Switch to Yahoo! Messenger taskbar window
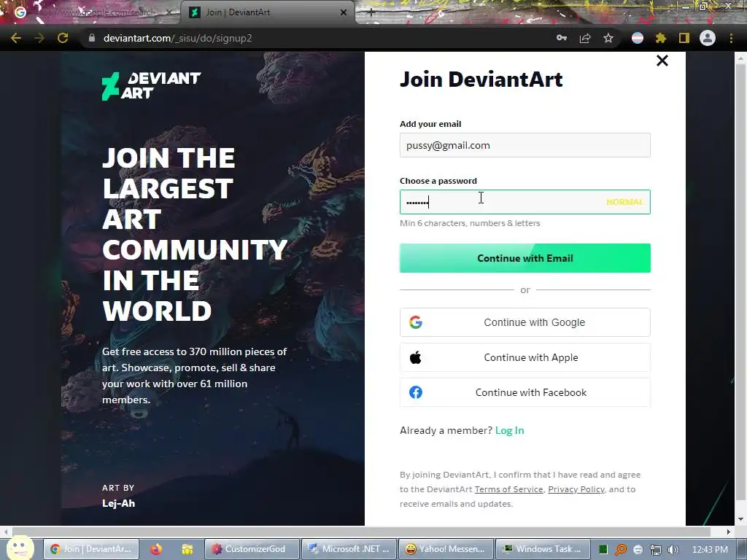The width and height of the screenshot is (747, 560). point(446,549)
